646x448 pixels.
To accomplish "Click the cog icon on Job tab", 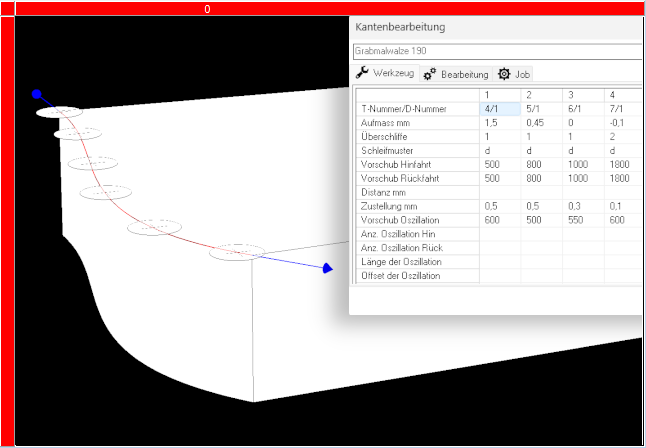I will [x=504, y=74].
